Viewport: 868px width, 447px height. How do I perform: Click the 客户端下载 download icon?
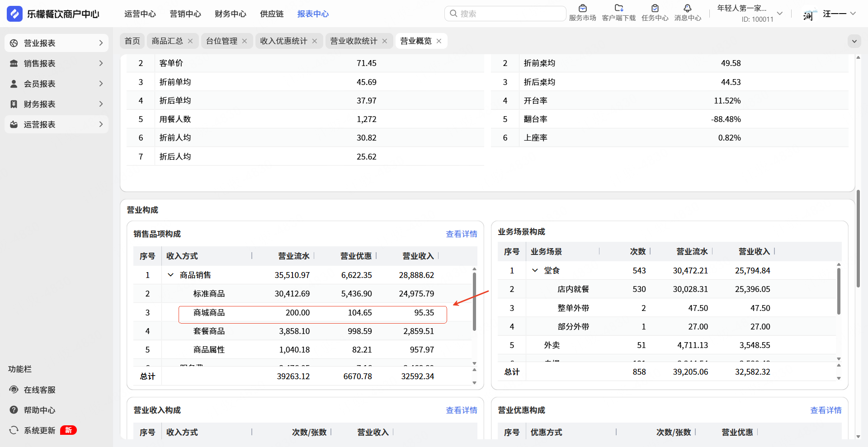point(618,9)
